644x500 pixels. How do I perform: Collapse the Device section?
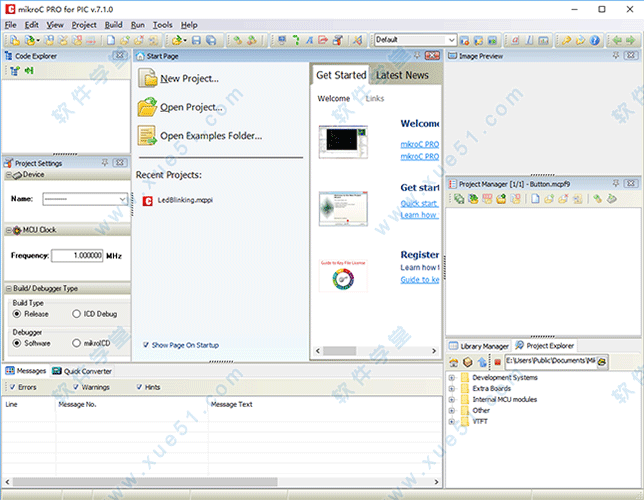click(x=8, y=175)
